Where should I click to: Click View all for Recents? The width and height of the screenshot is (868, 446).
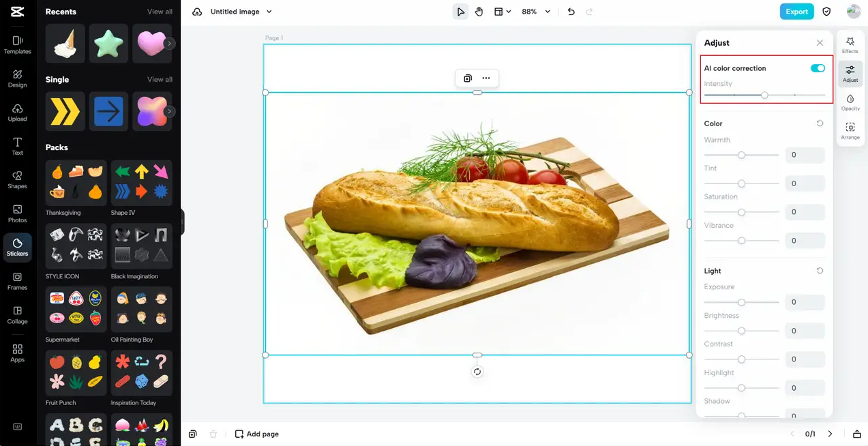160,12
